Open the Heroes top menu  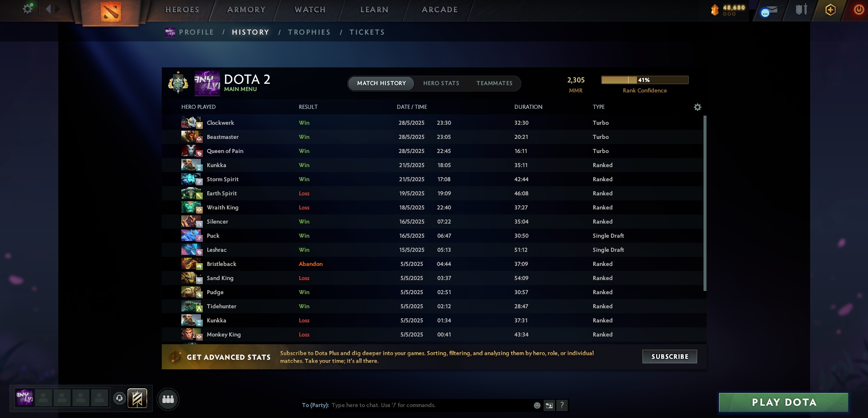click(x=182, y=10)
